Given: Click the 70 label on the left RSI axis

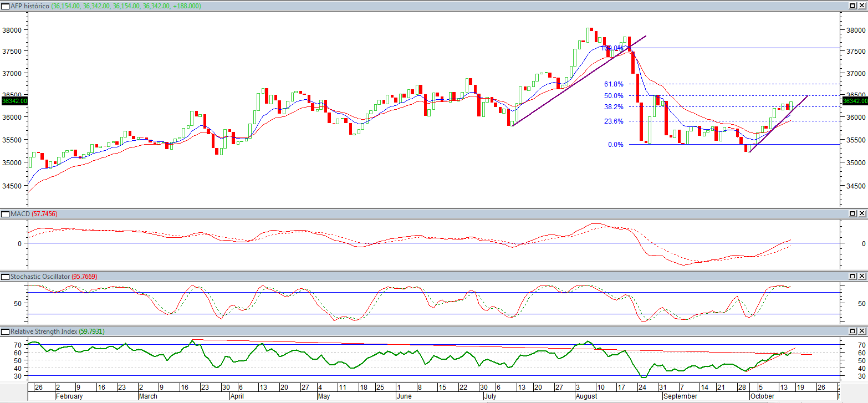Looking at the screenshot, I should [x=18, y=345].
